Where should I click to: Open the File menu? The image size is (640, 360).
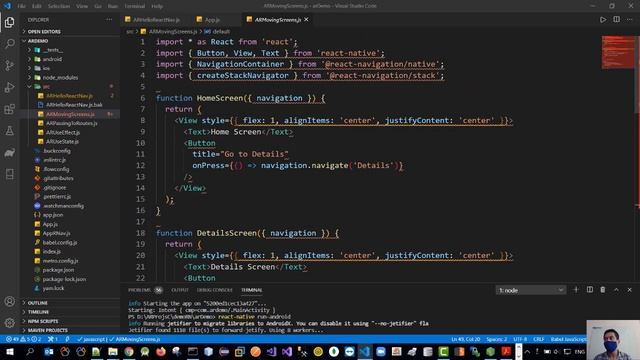21,6
